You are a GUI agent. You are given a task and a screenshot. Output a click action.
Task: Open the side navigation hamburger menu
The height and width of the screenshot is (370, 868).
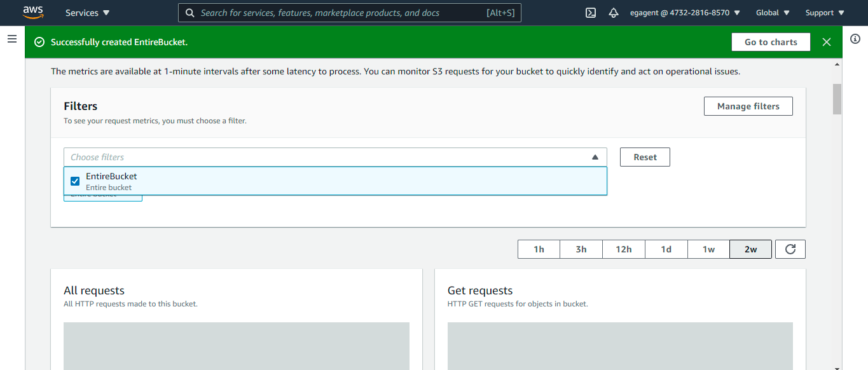(x=12, y=39)
